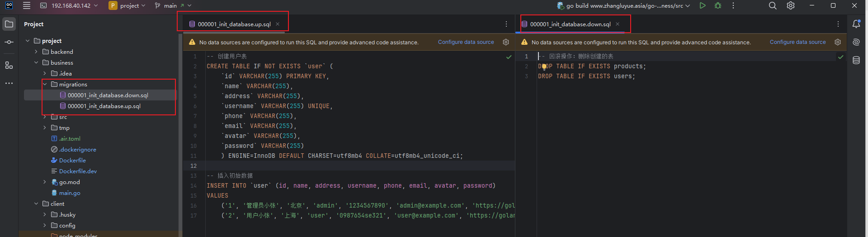Image resolution: width=868 pixels, height=237 pixels.
Task: Open More tool windows ellipsis
Action: pos(9,83)
